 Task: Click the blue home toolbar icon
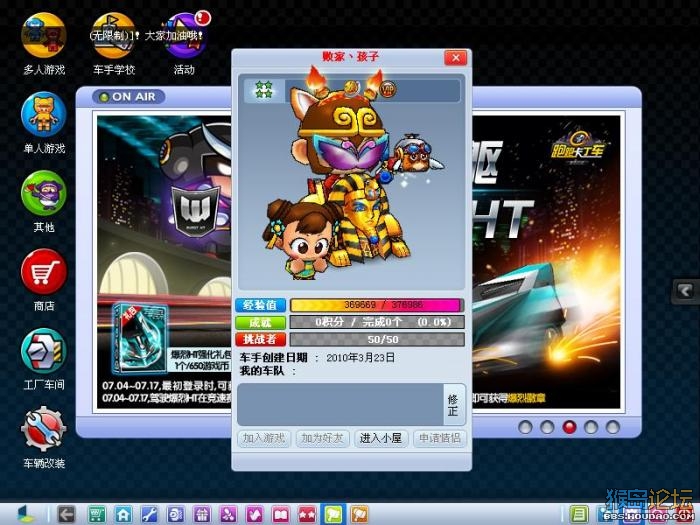[123, 514]
